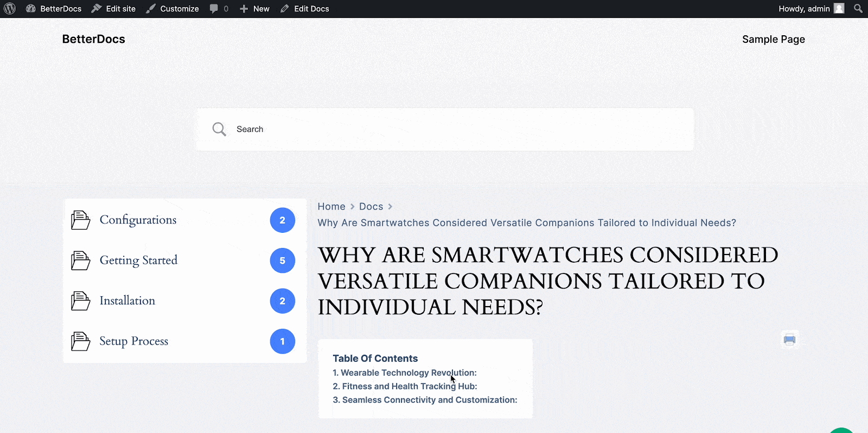The width and height of the screenshot is (868, 433).
Task: Go to Docs breadcrumb
Action: [371, 207]
